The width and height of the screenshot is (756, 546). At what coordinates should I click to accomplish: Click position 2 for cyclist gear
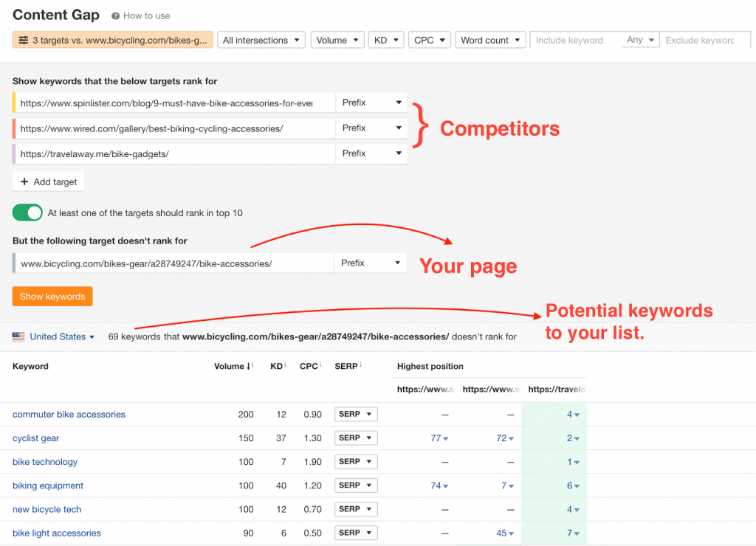[x=573, y=438]
